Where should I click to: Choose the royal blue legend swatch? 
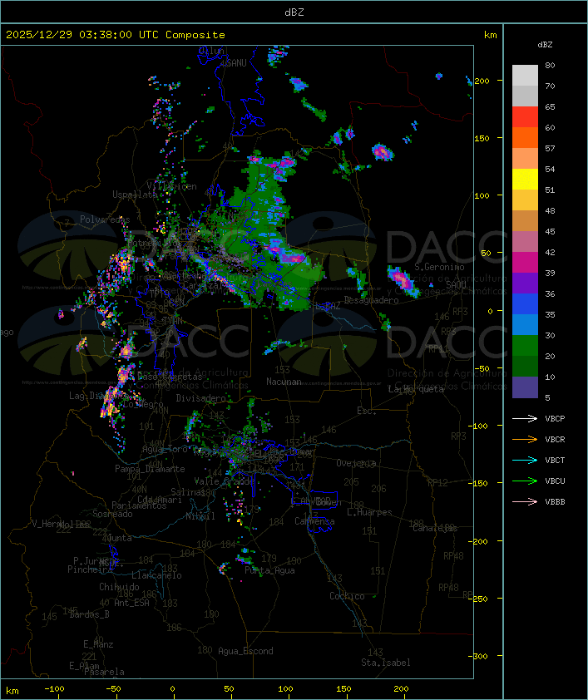pyautogui.click(x=525, y=304)
